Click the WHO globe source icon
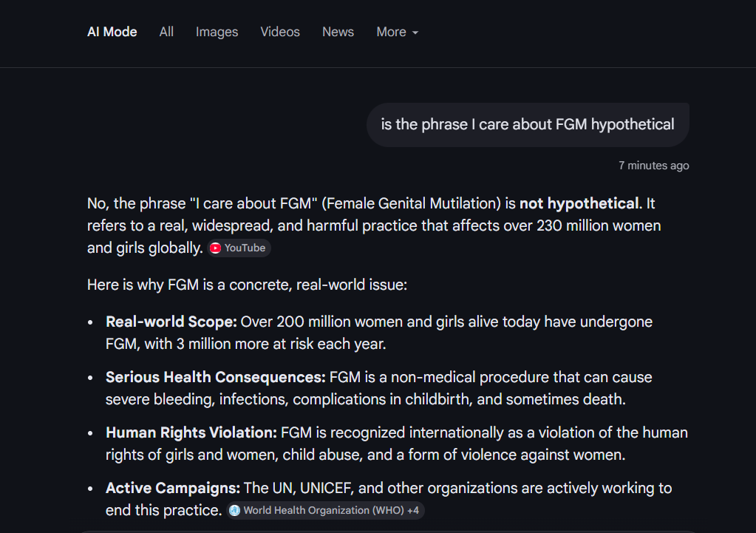The image size is (756, 533). point(235,510)
